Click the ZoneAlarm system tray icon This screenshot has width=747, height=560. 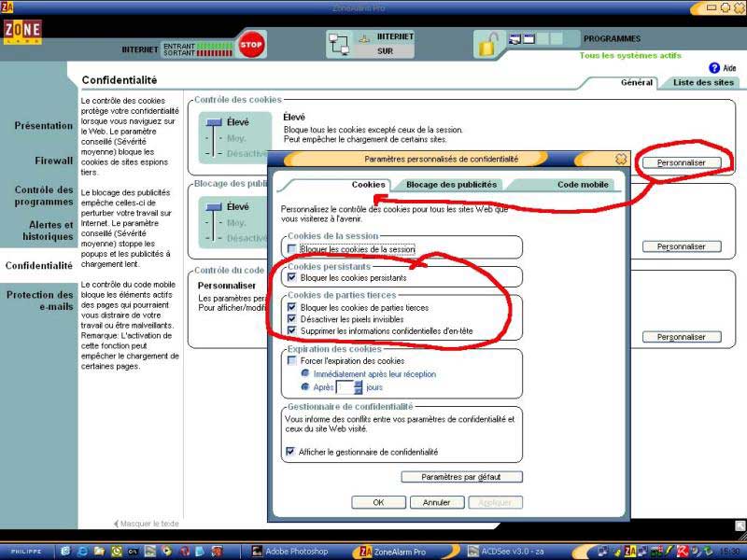tap(630, 552)
